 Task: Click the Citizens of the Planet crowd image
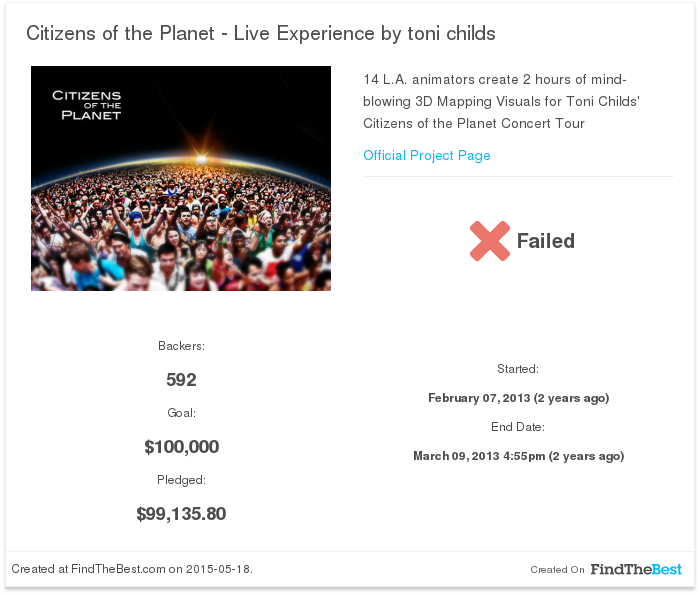tap(181, 179)
